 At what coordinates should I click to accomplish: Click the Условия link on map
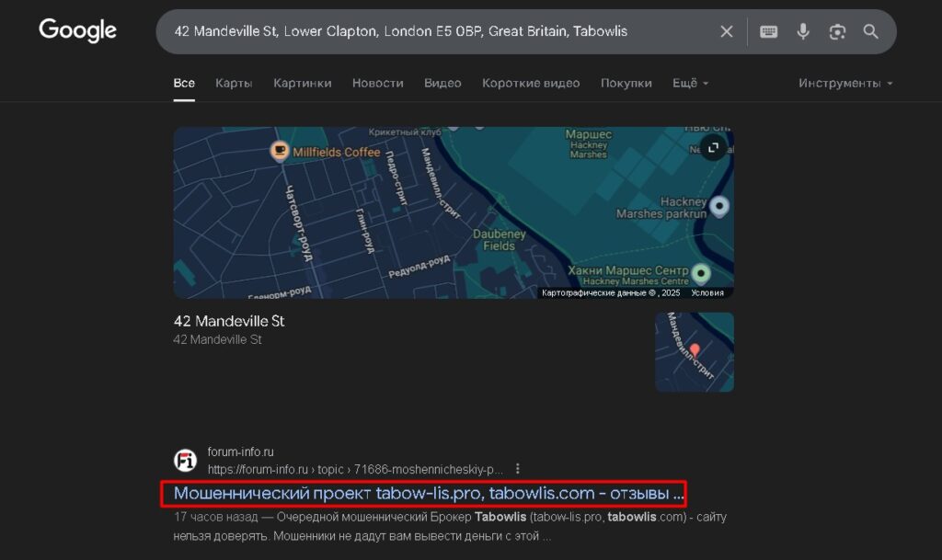[x=707, y=292]
